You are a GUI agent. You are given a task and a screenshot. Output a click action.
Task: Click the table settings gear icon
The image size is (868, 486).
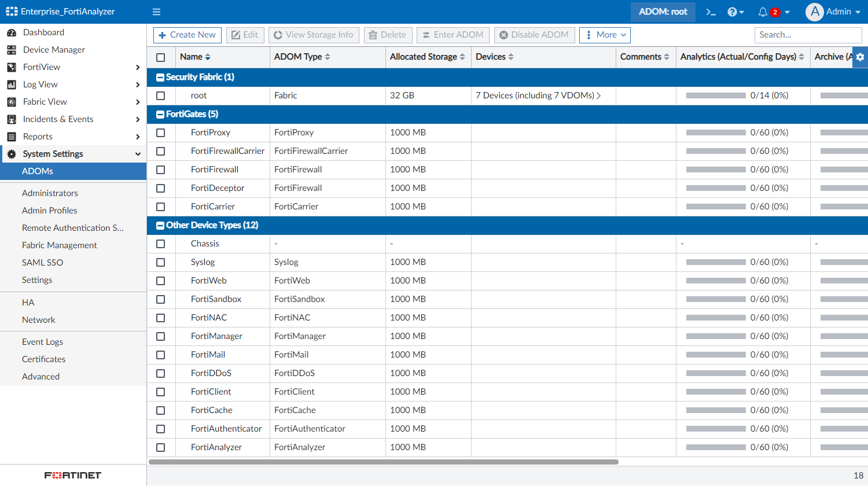(x=860, y=57)
